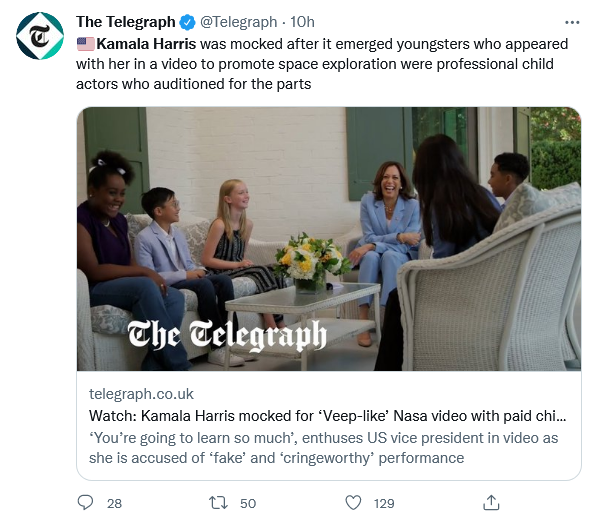Screen dimensions: 598x524
Task: Click the reply count 28
Action: click(114, 503)
